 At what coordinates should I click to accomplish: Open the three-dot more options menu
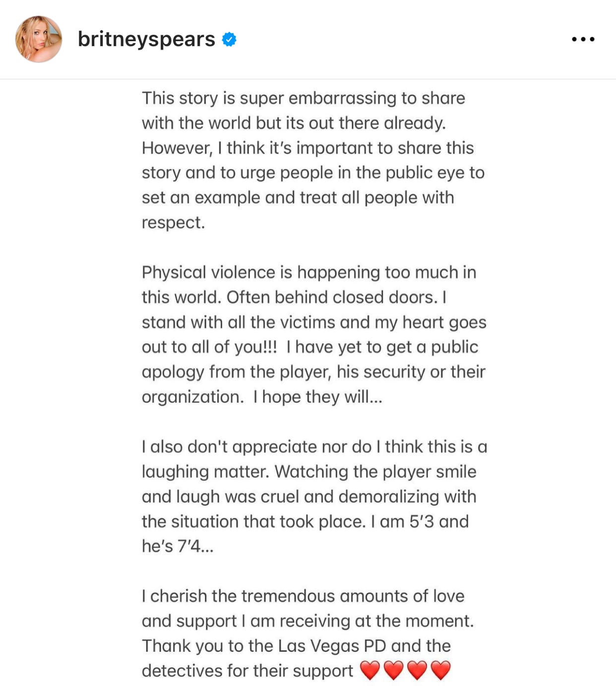(x=583, y=39)
